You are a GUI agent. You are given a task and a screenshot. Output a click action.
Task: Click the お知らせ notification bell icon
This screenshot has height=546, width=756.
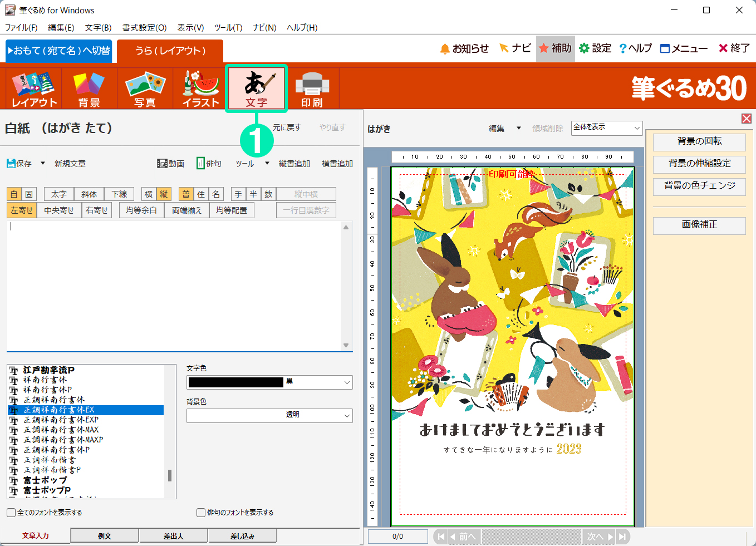click(x=445, y=49)
